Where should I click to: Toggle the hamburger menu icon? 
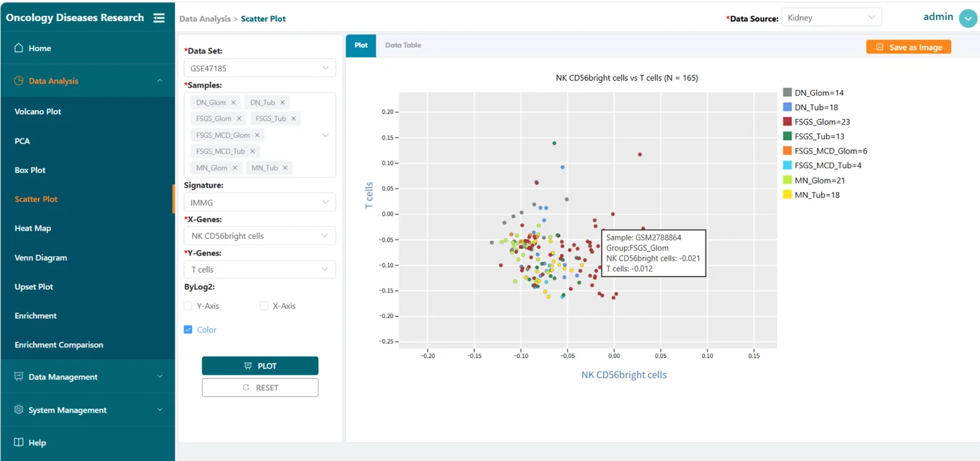(159, 18)
